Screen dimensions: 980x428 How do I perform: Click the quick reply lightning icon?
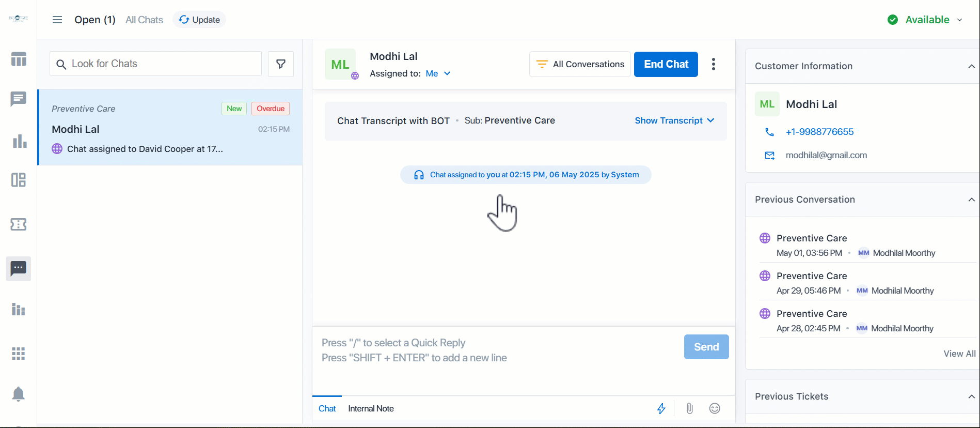661,408
